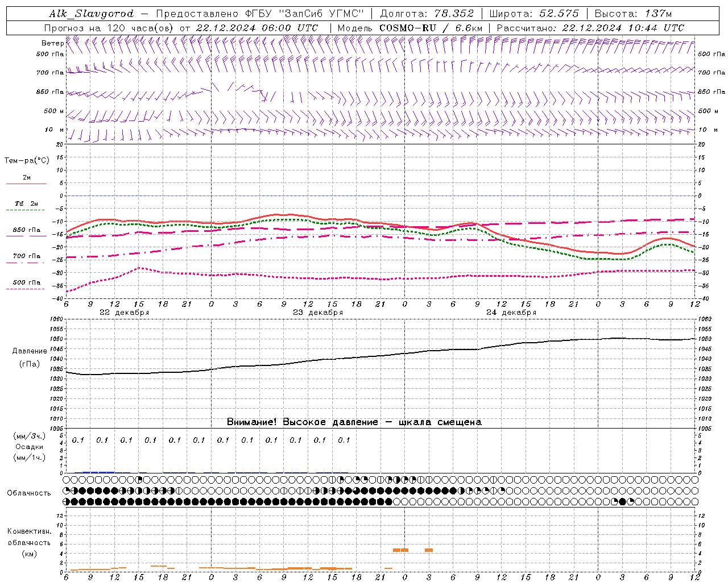Image resolution: width=728 pixels, height=582 pixels.
Task: Click the forecast span text Прогноз на 120 часа(ов)
Action: tap(109, 28)
